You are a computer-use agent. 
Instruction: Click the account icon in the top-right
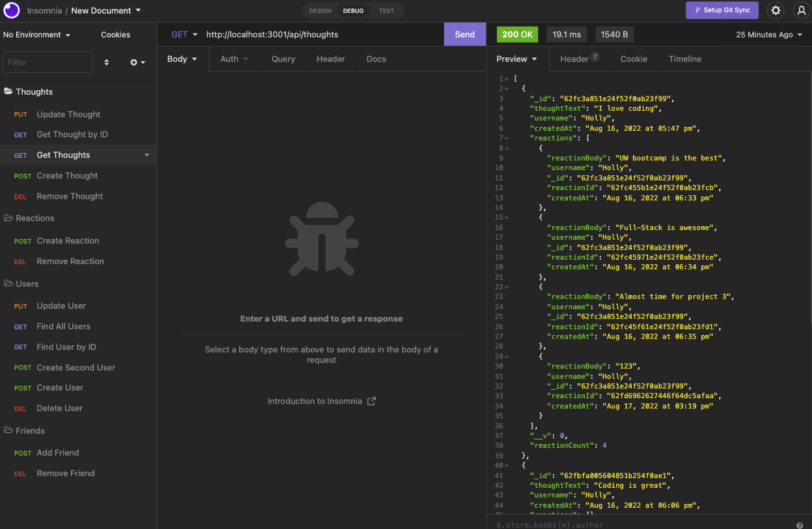tap(800, 10)
